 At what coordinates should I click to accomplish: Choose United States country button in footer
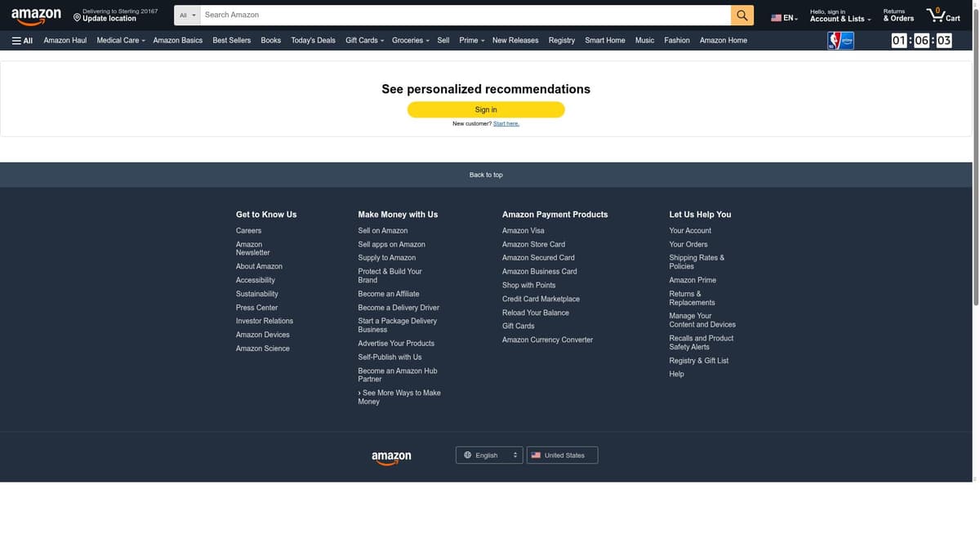562,455
